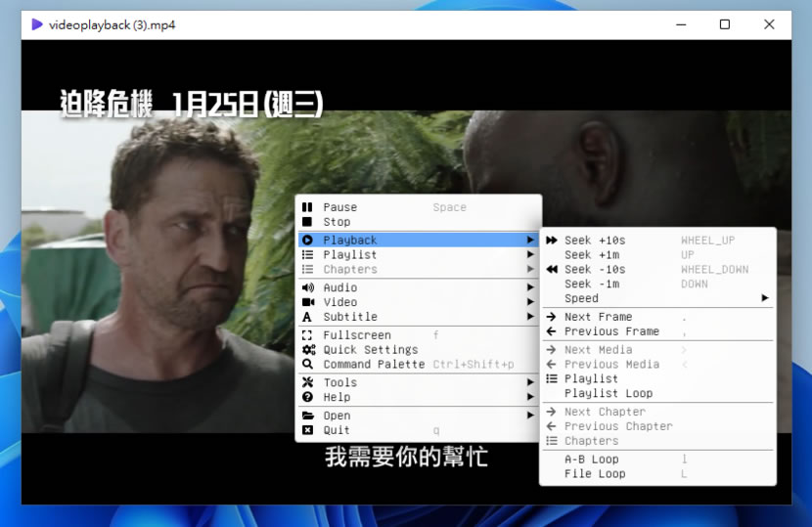Expand the Tools submenu
This screenshot has width=812, height=527.
pos(340,382)
